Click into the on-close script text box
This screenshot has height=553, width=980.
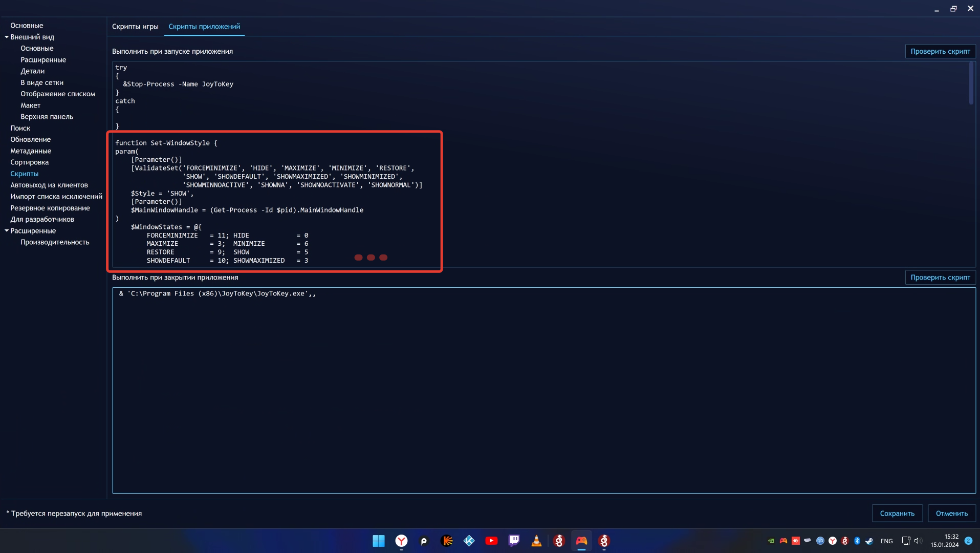click(544, 390)
